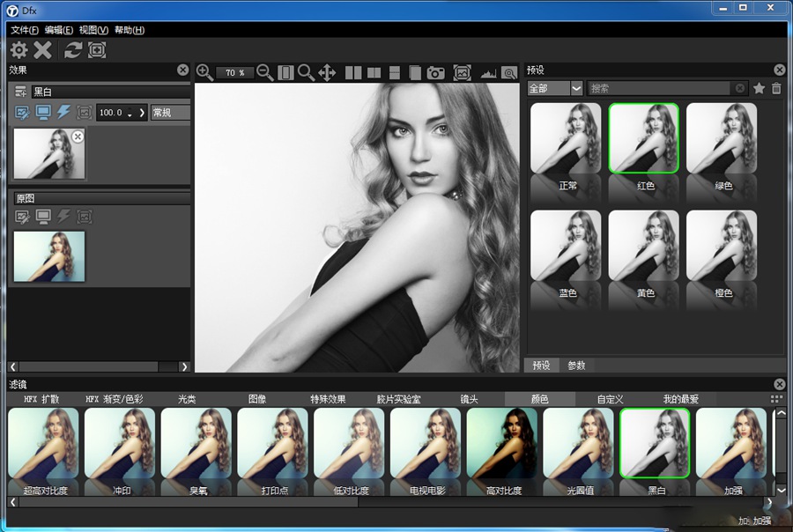The image size is (793, 532).
Task: Click the refresh reset arrows icon
Action: (x=73, y=50)
